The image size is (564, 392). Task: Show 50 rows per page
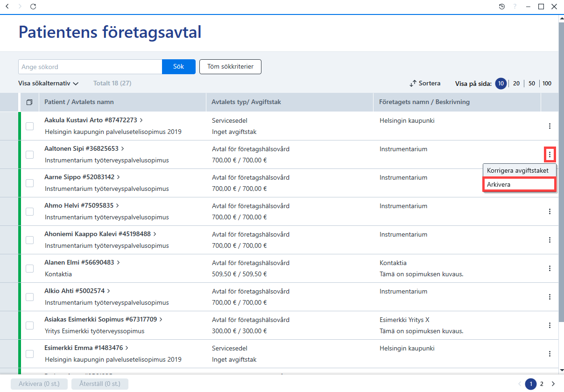[x=532, y=84]
